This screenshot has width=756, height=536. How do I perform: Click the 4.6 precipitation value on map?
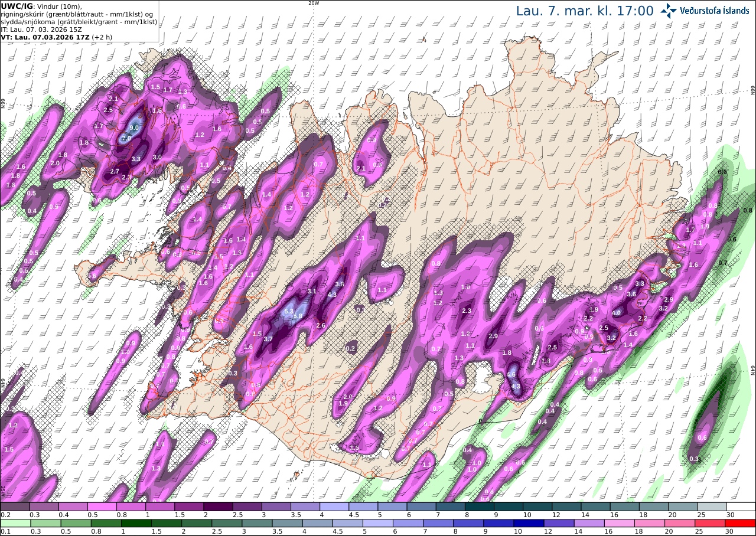coord(511,374)
